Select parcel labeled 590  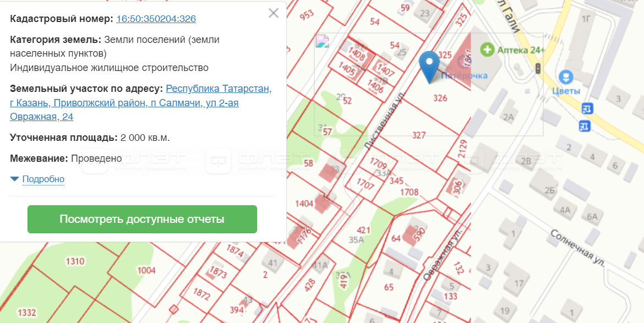pos(418,236)
